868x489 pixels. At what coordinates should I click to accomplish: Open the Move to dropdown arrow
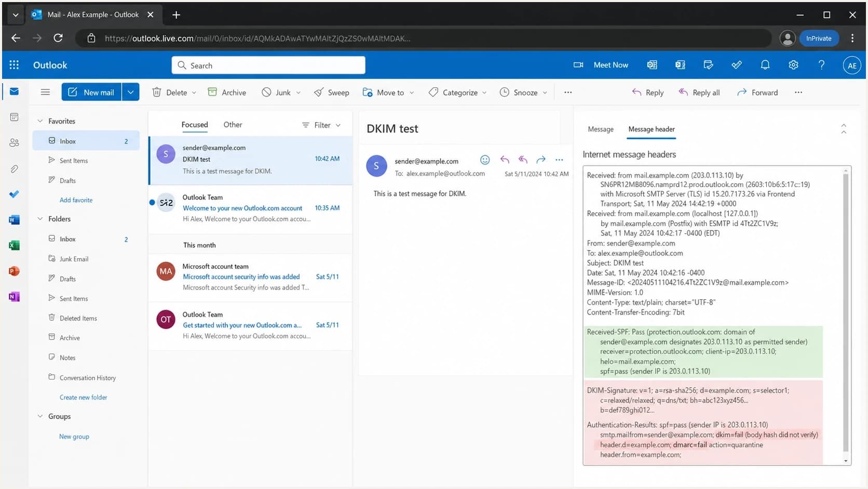[x=412, y=92]
